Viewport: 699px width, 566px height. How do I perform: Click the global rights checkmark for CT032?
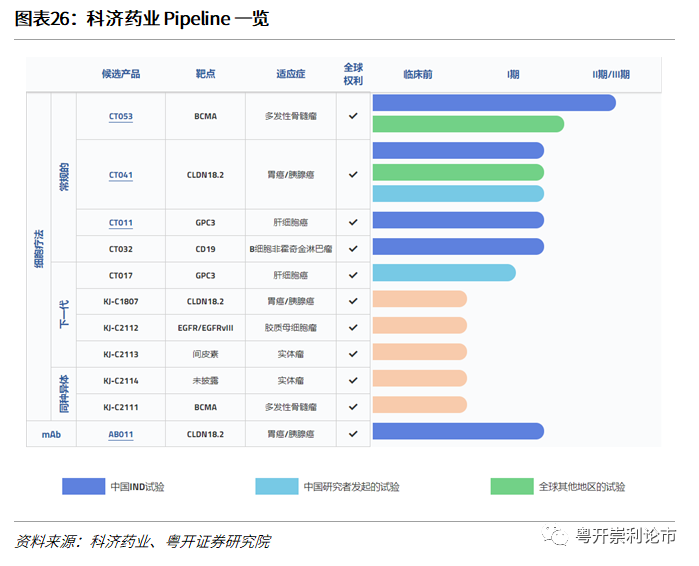tap(353, 249)
